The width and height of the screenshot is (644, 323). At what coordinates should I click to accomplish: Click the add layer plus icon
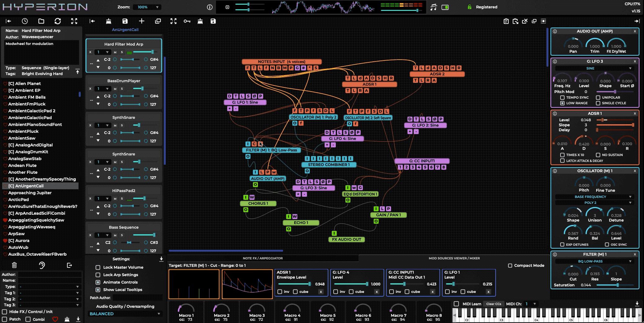click(142, 21)
